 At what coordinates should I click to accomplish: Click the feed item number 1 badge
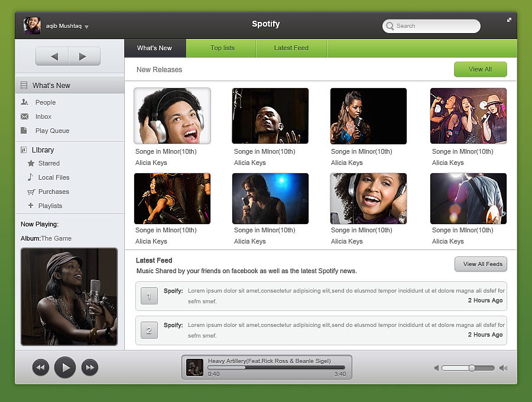(x=149, y=296)
